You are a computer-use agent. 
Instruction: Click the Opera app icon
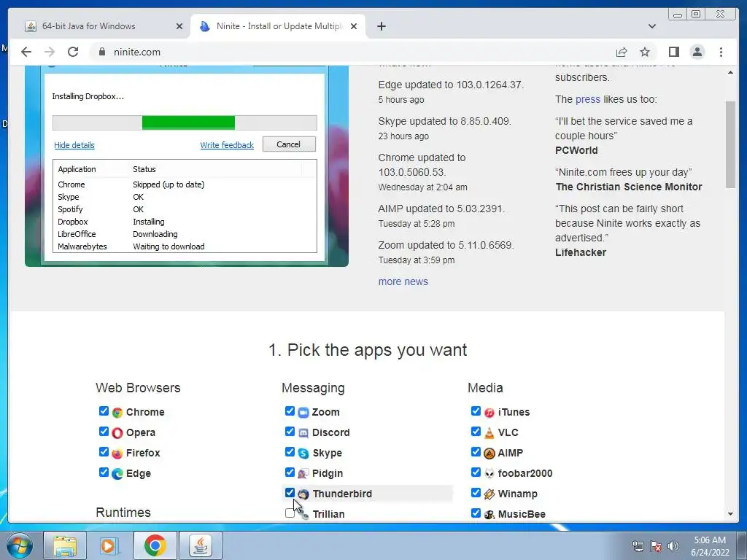tap(117, 433)
